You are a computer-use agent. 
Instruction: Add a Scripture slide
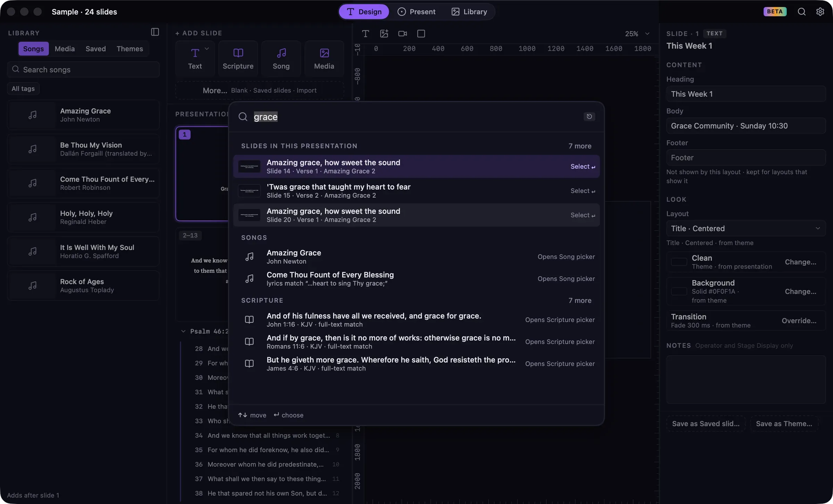coord(238,59)
